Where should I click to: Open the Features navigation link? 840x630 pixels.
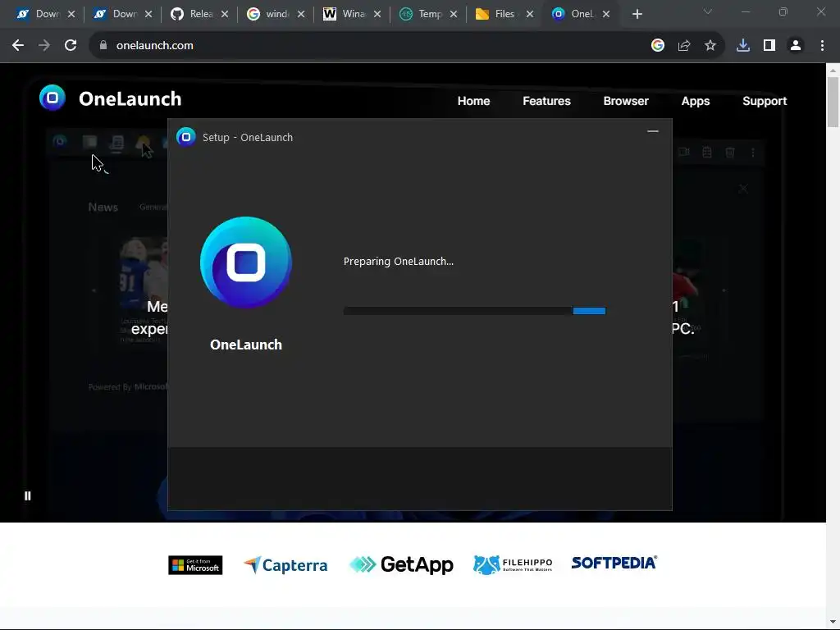[x=546, y=101]
